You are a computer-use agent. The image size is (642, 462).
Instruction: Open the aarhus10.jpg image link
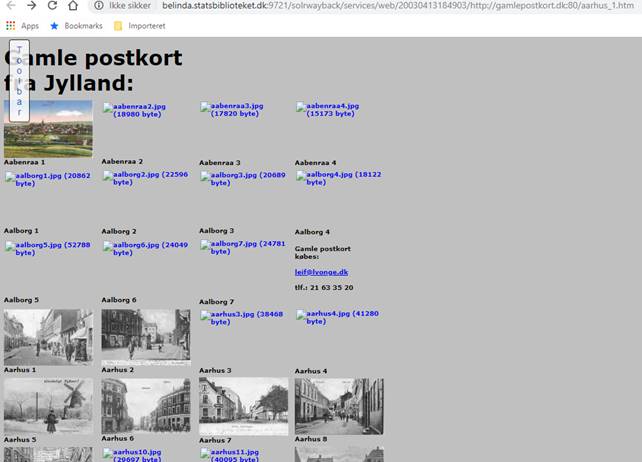(139, 456)
